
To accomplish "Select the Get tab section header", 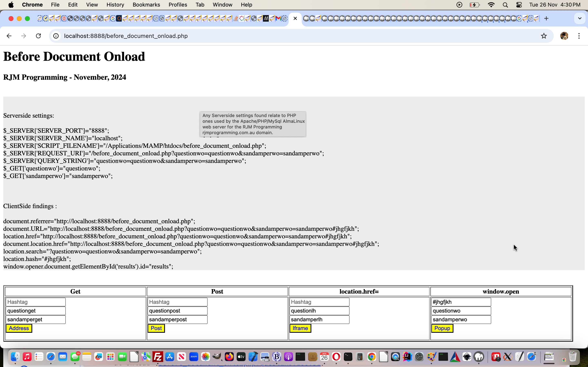I will click(75, 291).
